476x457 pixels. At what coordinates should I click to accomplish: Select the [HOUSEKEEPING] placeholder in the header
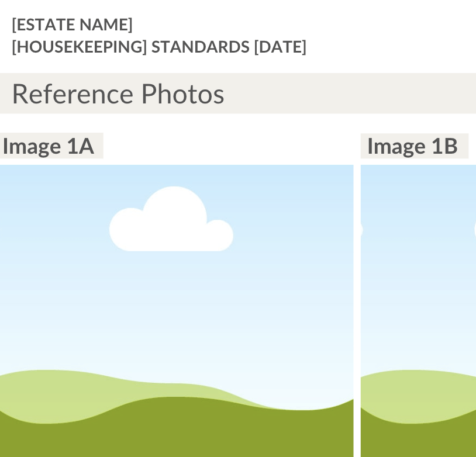click(80, 47)
